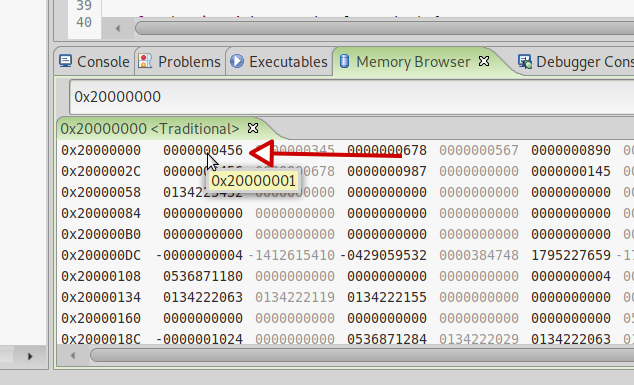This screenshot has height=385, width=634.
Task: Select the Memory Browser tab
Action: pos(412,62)
